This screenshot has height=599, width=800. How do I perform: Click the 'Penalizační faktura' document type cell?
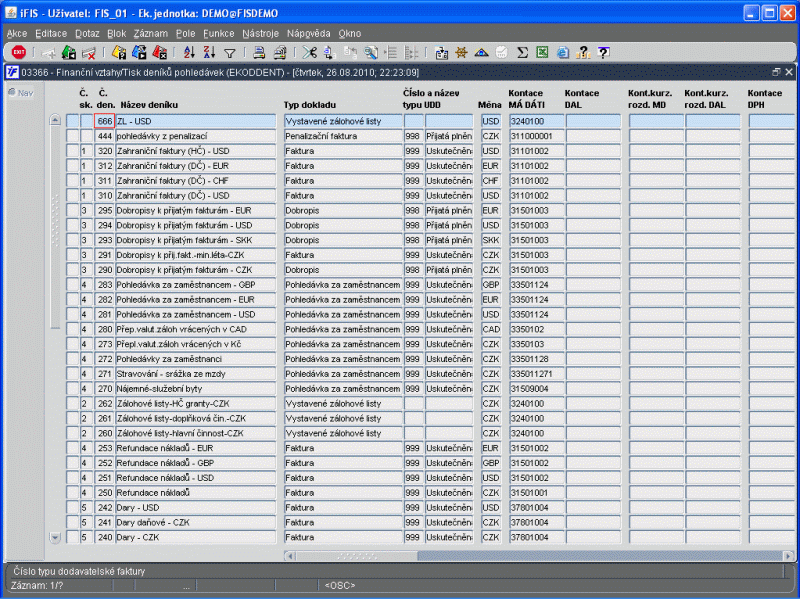coord(343,136)
